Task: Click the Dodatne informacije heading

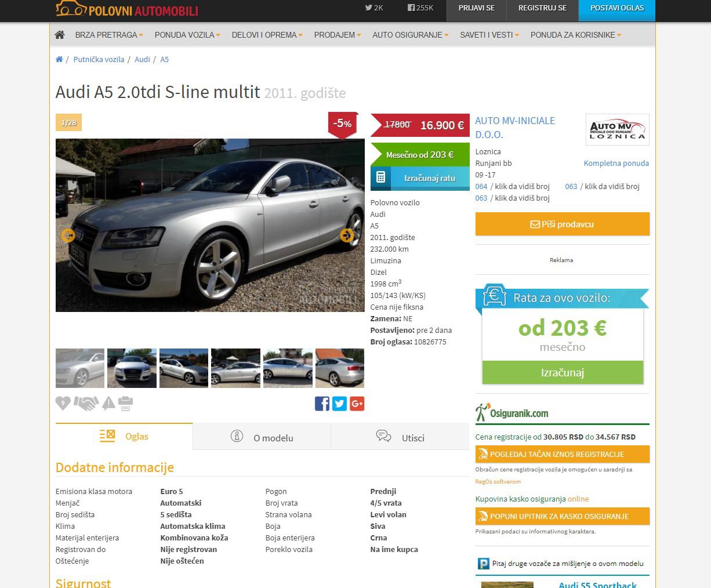Action: pyautogui.click(x=115, y=467)
